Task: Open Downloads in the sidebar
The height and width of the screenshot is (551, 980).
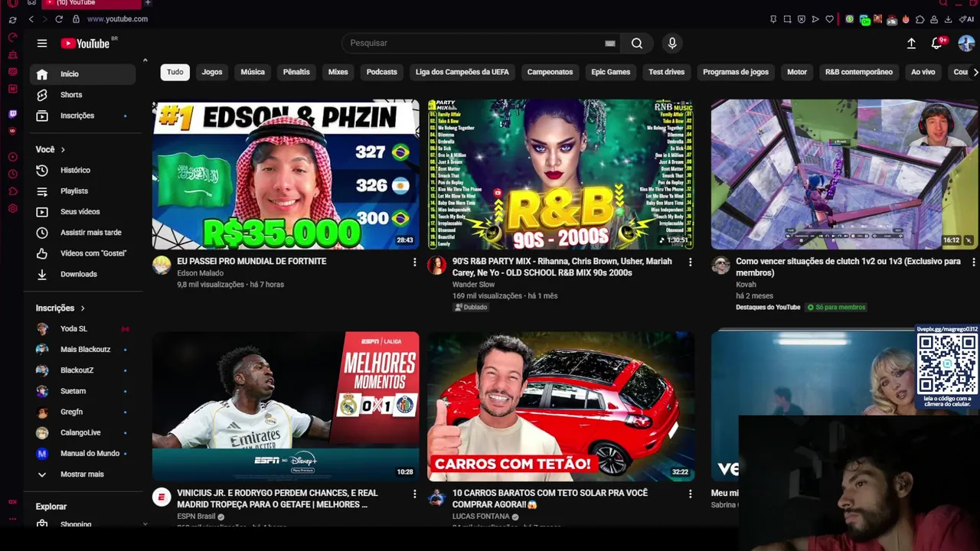Action: tap(83, 274)
